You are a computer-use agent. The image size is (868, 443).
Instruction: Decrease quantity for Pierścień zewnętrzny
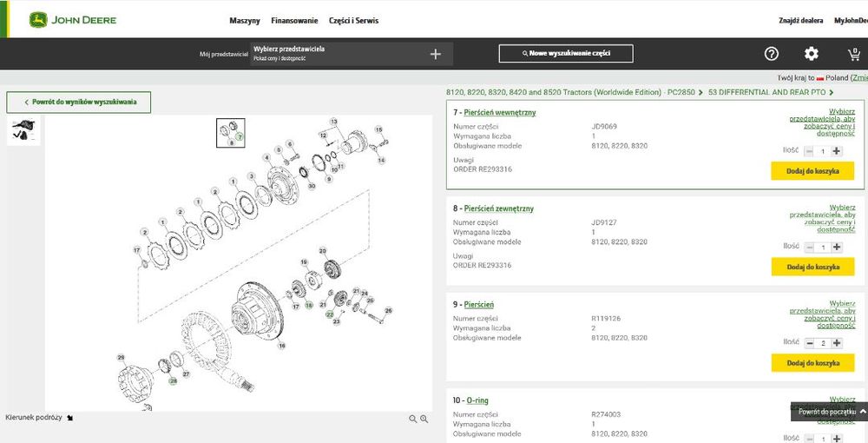[809, 247]
